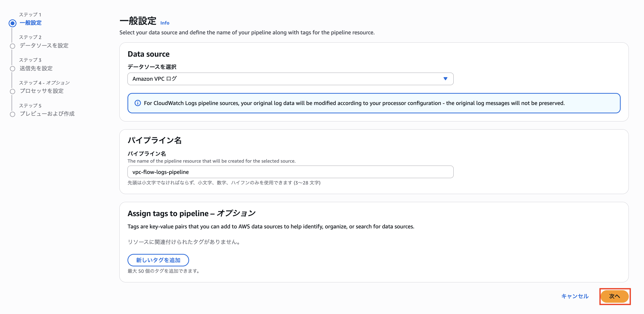
Task: Click step 4 circle indicator
Action: pyautogui.click(x=13, y=91)
